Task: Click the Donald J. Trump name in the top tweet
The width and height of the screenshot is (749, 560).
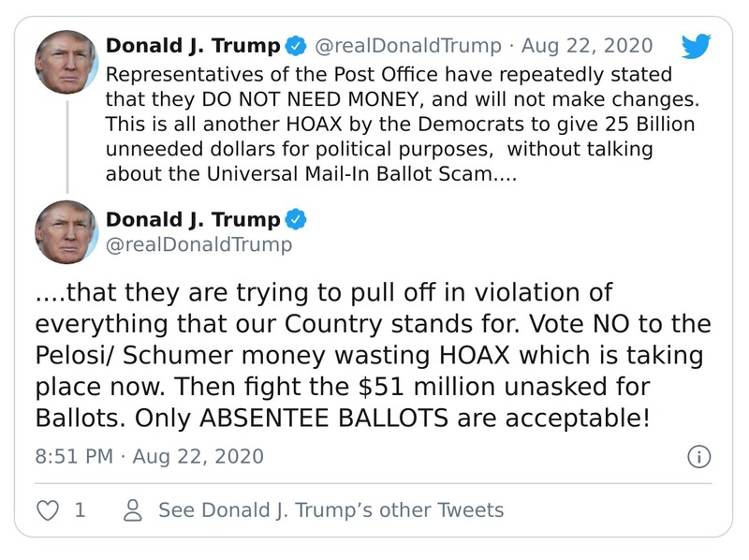Action: point(193,46)
